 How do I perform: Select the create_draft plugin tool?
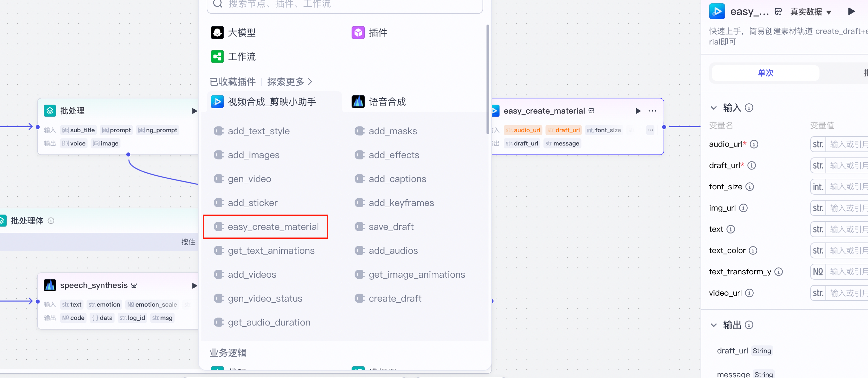coord(395,298)
